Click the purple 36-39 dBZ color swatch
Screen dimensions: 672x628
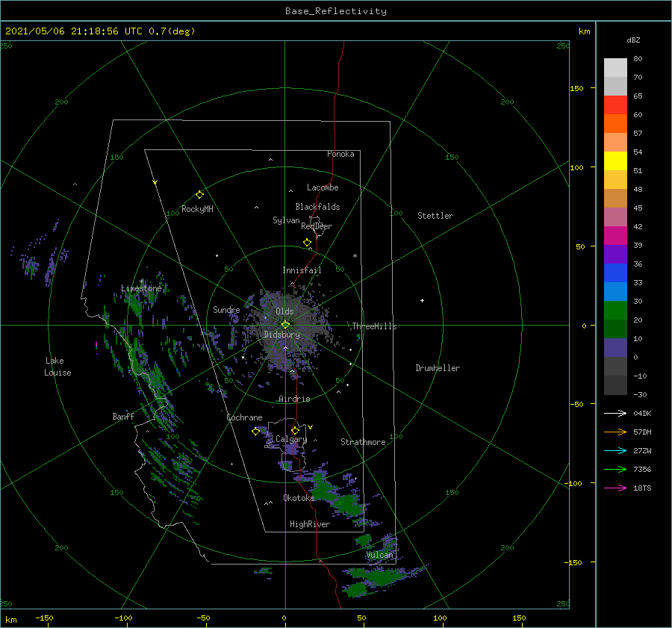point(615,254)
